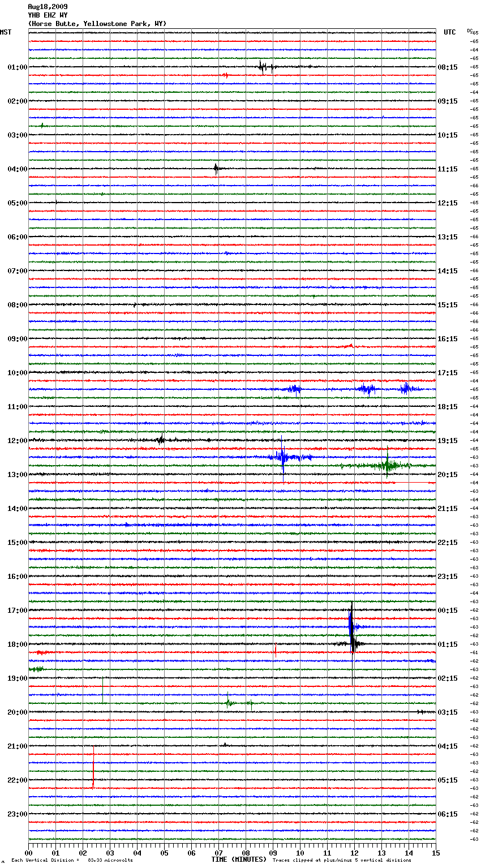This screenshot has width=481, height=868.
Task: Select the 23:00 MST time label
Action: click(x=17, y=814)
